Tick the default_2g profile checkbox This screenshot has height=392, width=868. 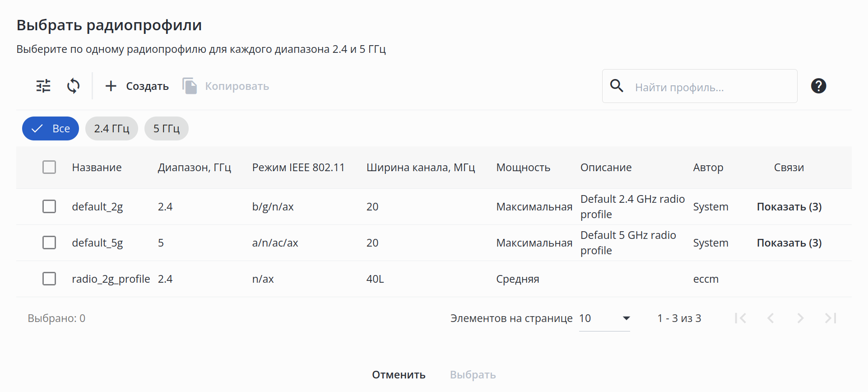point(49,207)
